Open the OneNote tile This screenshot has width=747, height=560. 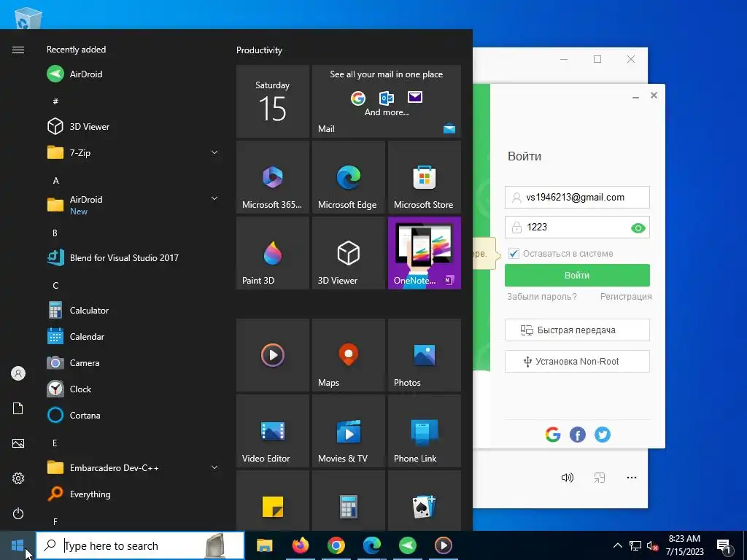coord(425,253)
